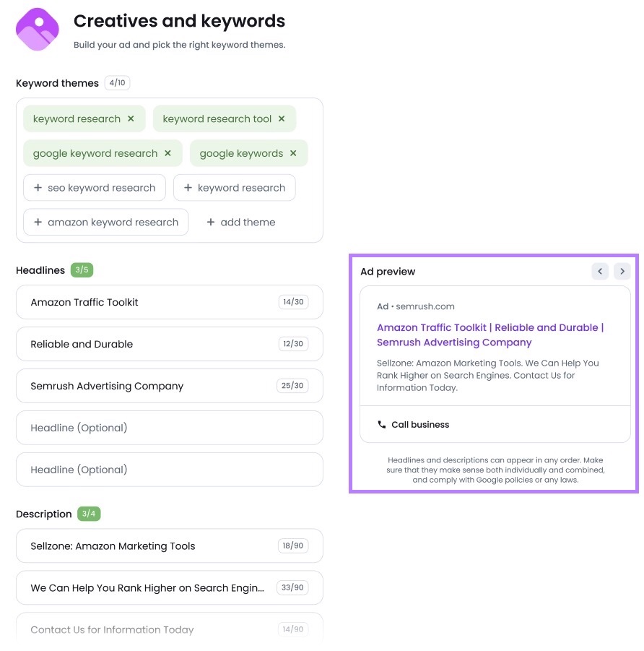This screenshot has height=651, width=644.
Task: Click the Headlines 3/5 counter badge
Action: tap(82, 270)
